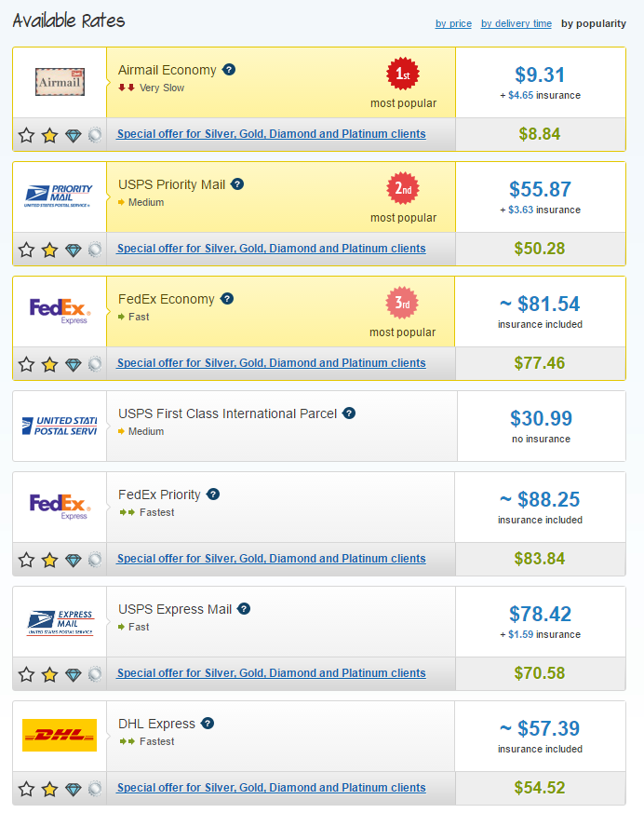The height and width of the screenshot is (813, 644).
Task: Click help icon next to Airmail Economy
Action: pos(229,70)
